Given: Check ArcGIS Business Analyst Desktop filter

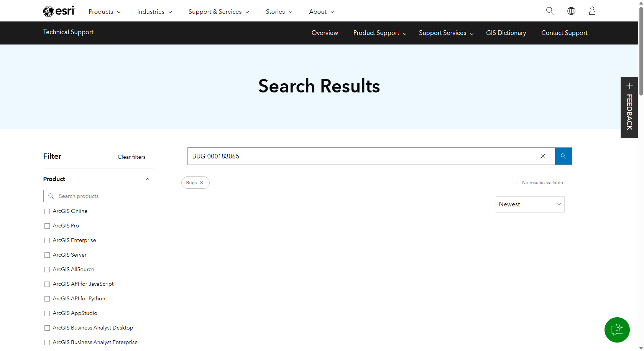Looking at the screenshot, I should point(47,328).
